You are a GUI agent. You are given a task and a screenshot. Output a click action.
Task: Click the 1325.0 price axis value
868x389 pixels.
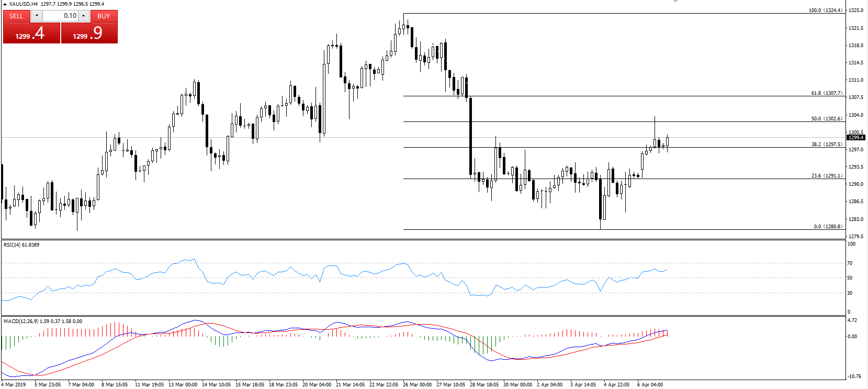coord(856,10)
